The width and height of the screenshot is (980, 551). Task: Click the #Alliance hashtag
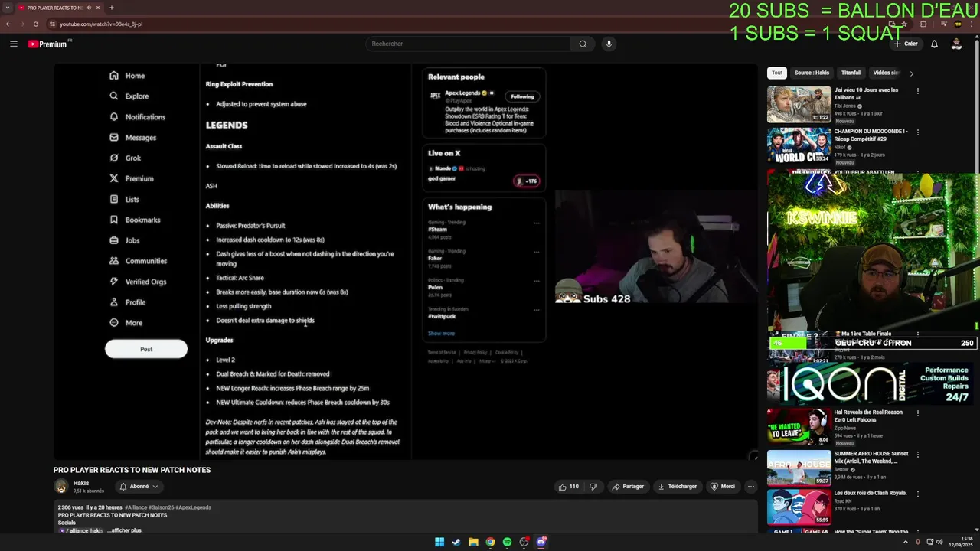[x=135, y=507]
